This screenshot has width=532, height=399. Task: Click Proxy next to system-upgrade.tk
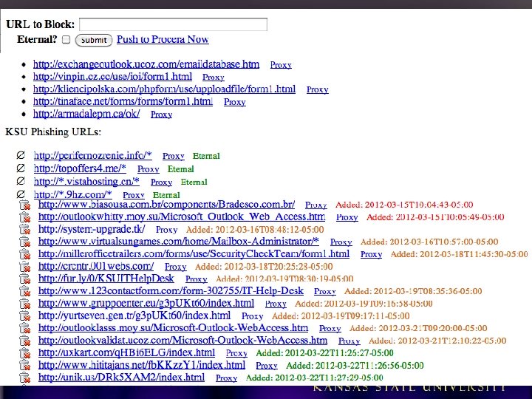[x=166, y=230]
